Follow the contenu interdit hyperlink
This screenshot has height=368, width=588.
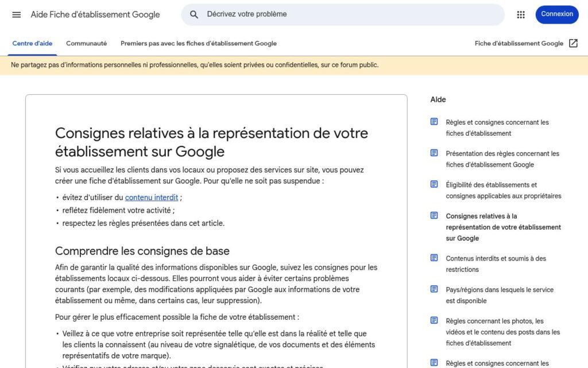[x=152, y=198]
